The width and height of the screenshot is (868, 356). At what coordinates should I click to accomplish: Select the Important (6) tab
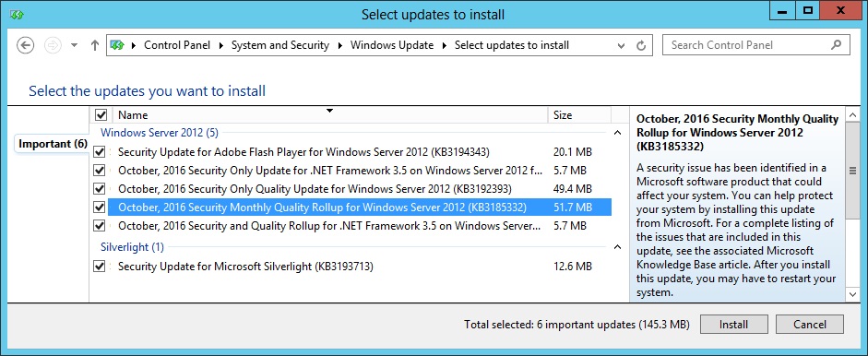[x=54, y=144]
